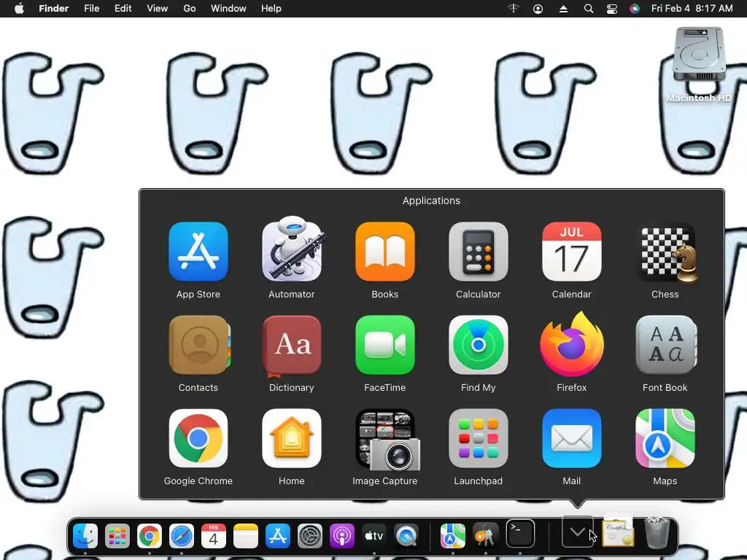747x560 pixels.
Task: Launch Podcasts from the Dock
Action: pos(342,536)
